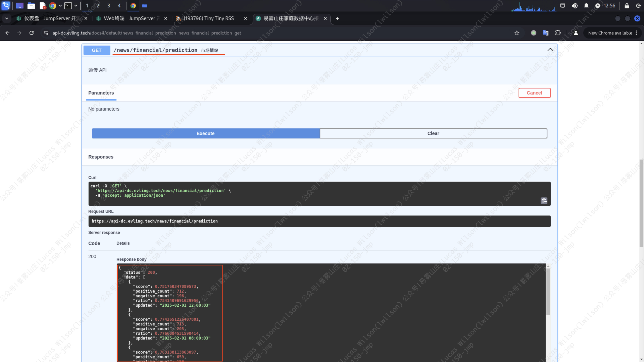The height and width of the screenshot is (362, 644).
Task: Lock the screen with the padlock icon
Action: [x=627, y=6]
